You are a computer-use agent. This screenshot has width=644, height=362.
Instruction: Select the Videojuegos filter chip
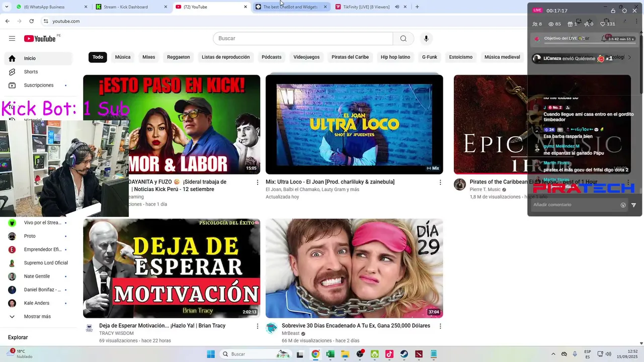[x=306, y=57]
